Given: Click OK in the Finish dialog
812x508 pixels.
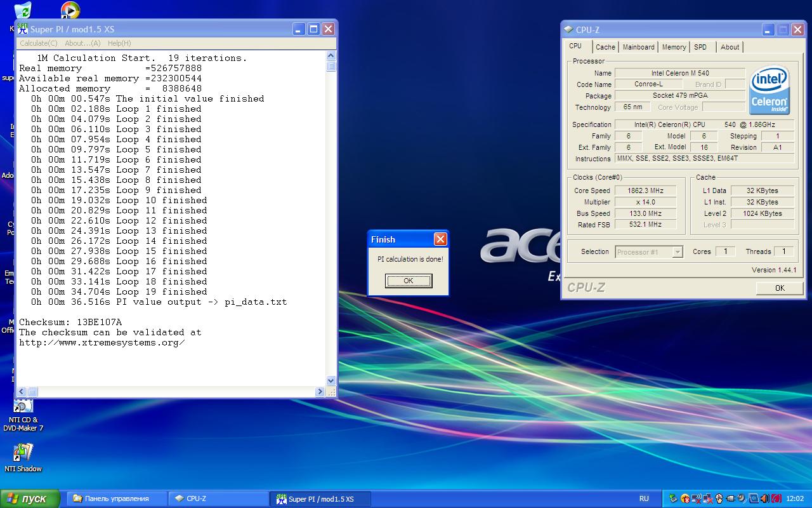Looking at the screenshot, I should point(409,281).
